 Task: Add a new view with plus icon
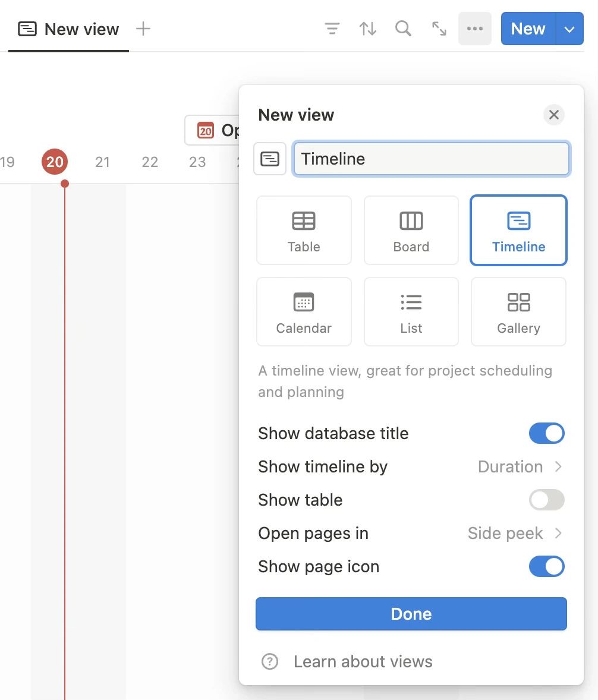[x=143, y=29]
